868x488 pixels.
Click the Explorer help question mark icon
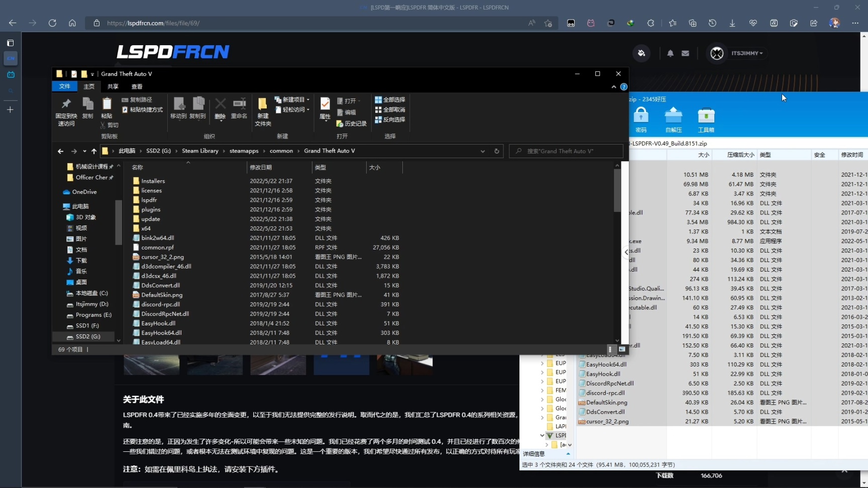point(623,87)
